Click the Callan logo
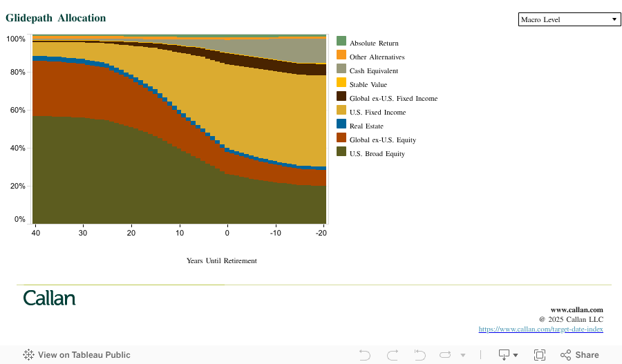Image resolution: width=622 pixels, height=364 pixels. coord(49,298)
